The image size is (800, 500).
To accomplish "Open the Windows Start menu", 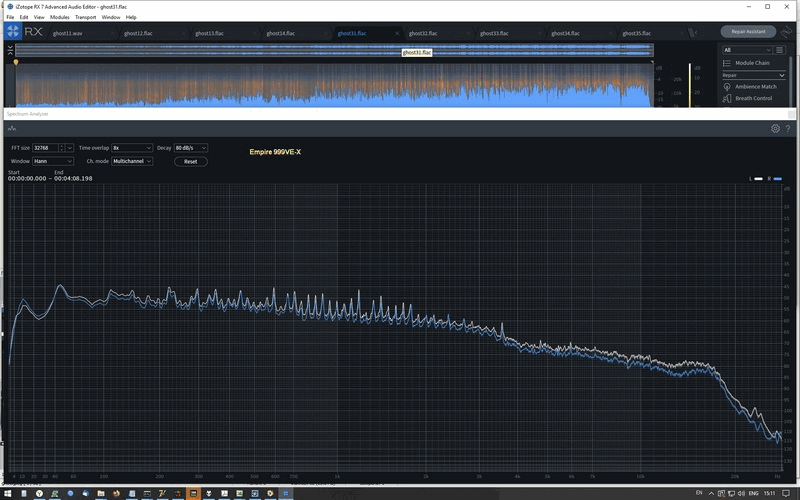I will 8,493.
